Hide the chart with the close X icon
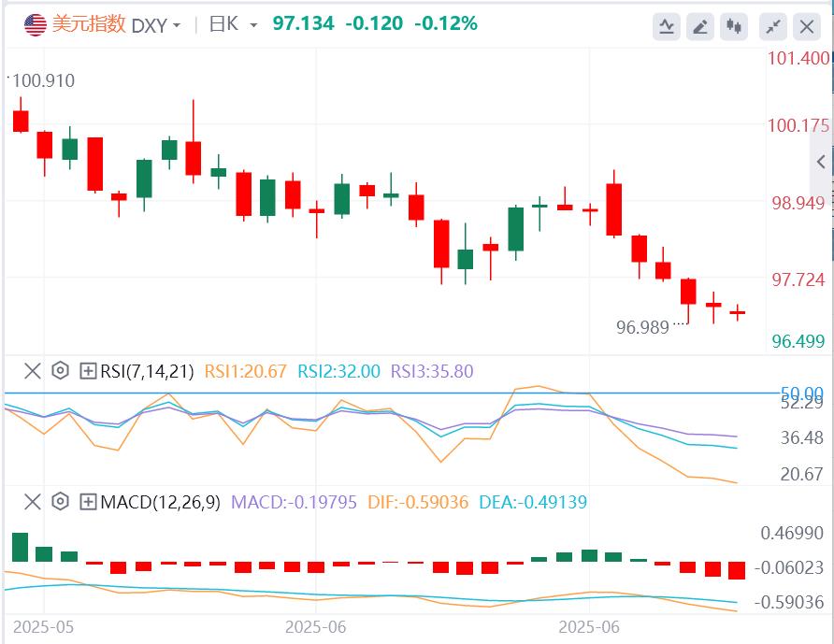Screen dimensions: 834x644 805,27
